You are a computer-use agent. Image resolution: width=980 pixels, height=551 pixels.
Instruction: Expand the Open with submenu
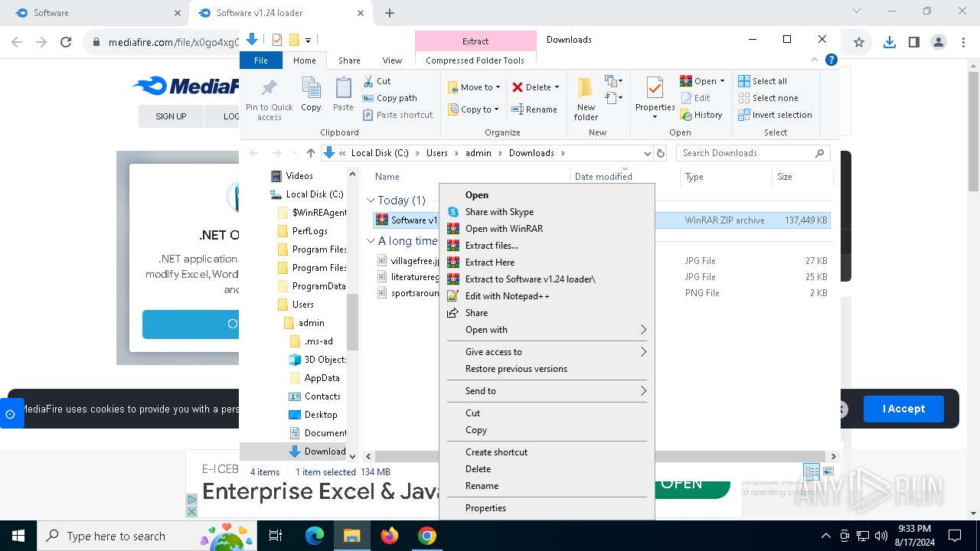tap(547, 330)
